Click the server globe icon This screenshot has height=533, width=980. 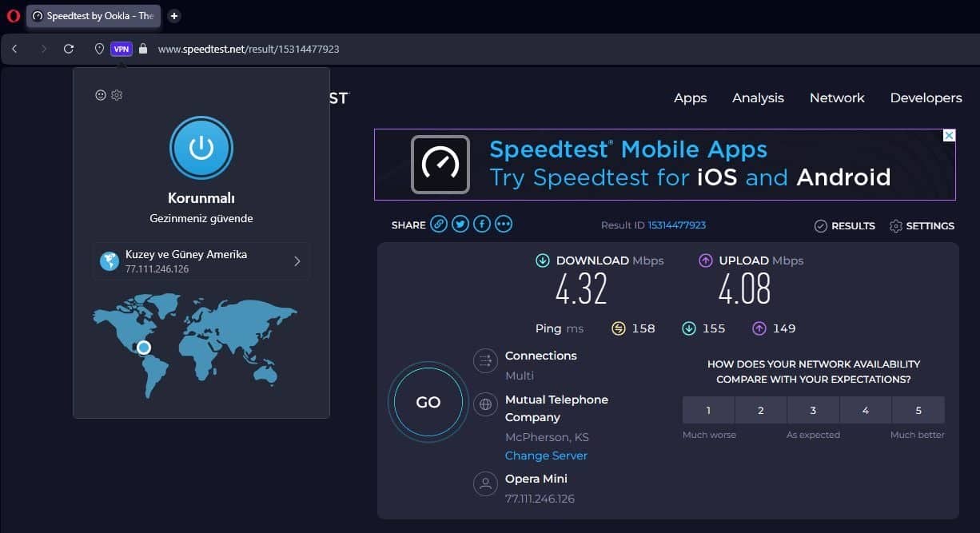click(485, 404)
